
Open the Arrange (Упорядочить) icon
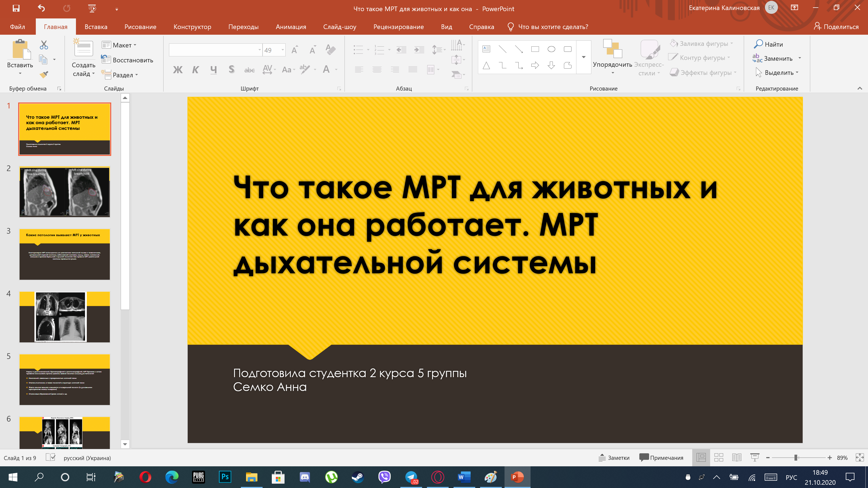coord(612,49)
